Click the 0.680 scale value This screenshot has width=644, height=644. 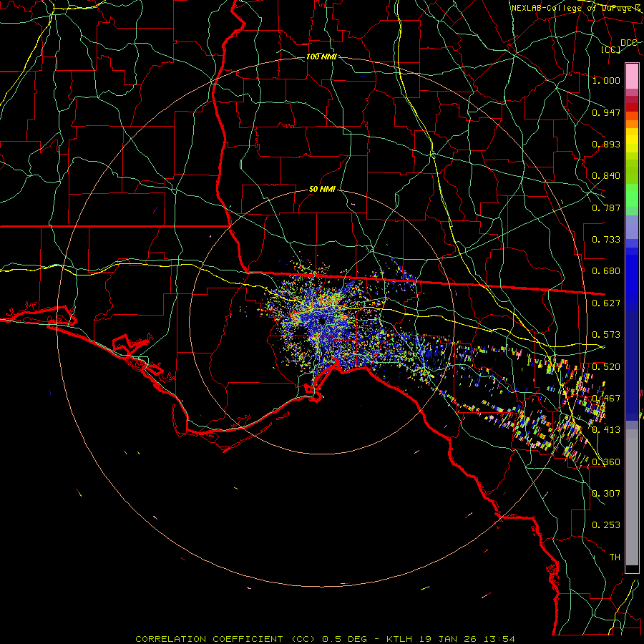[x=606, y=271]
